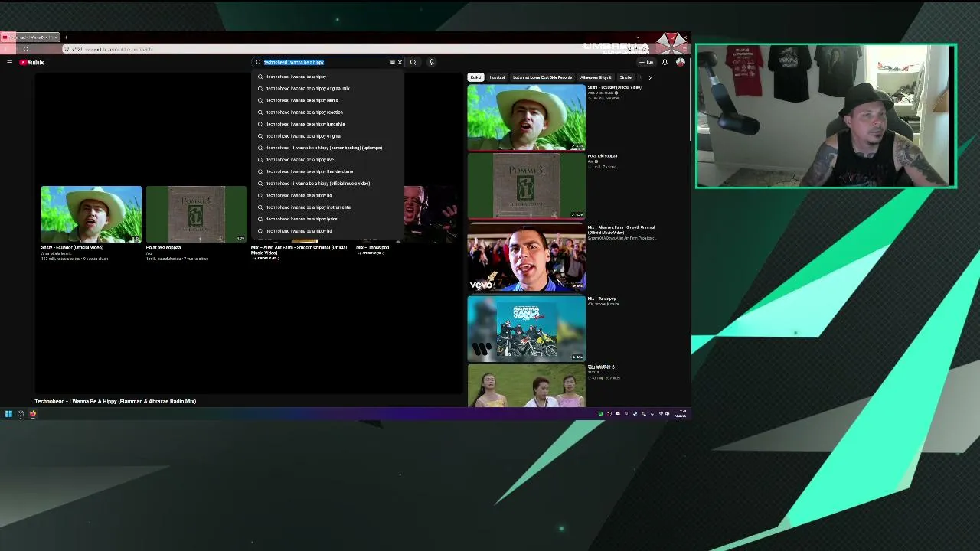This screenshot has width=980, height=551.
Task: Reload the page in the browser toolbar
Action: [25, 49]
